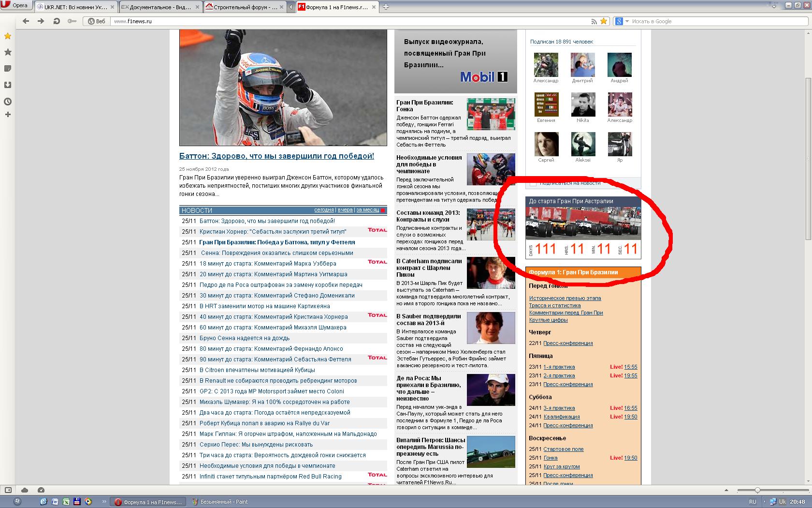Screen dimensions: 812x508
Task: Launch Excel from the quick launch bar
Action: (66, 502)
